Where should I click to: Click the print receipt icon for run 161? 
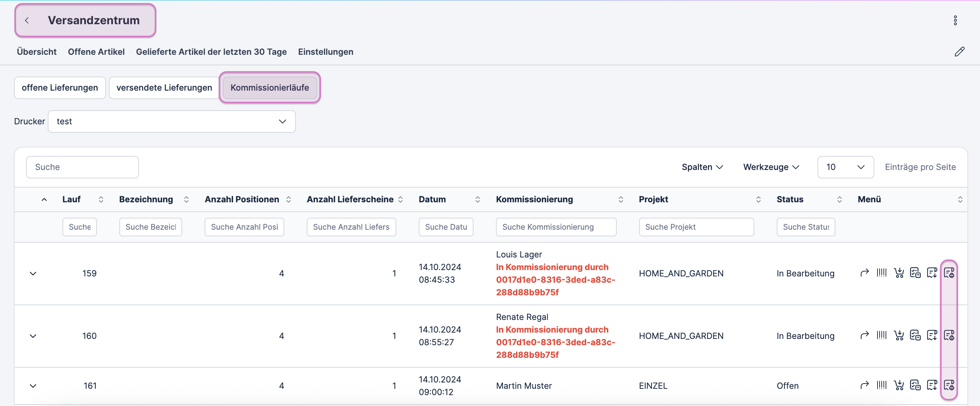[949, 385]
